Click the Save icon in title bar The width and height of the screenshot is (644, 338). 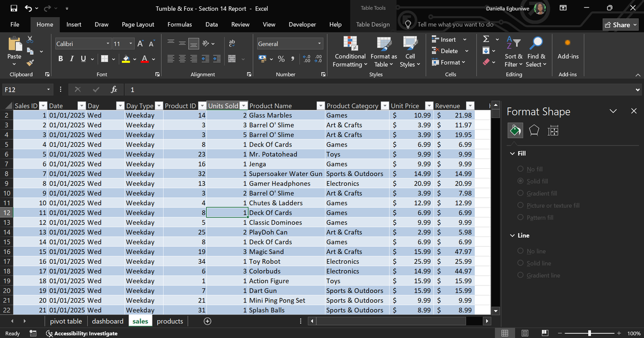[x=13, y=8]
